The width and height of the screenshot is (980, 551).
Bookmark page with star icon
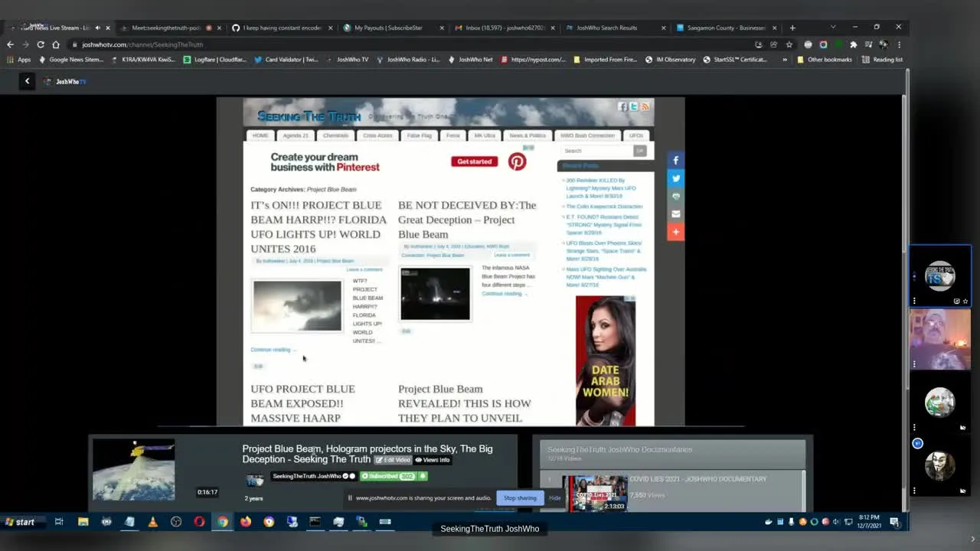click(x=789, y=44)
